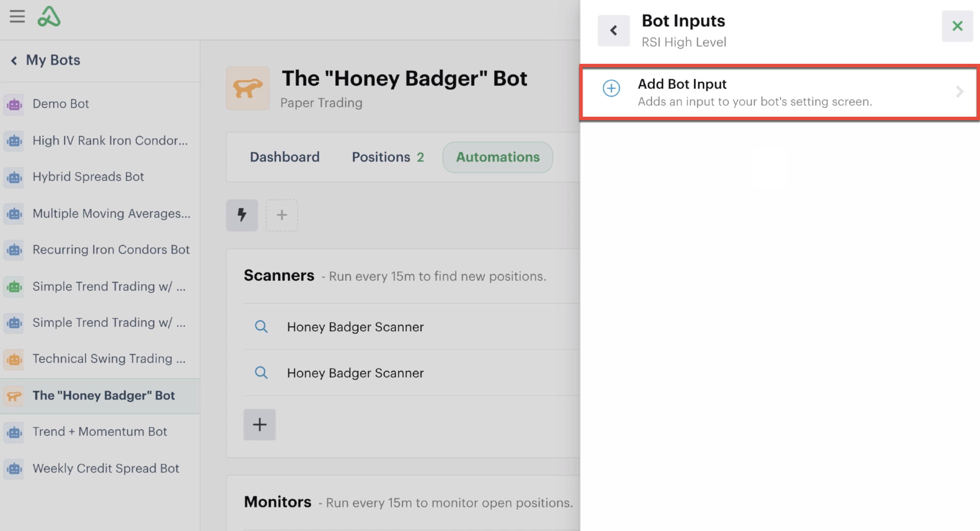The width and height of the screenshot is (980, 531).
Task: Open Recurring Iron Condors Bot
Action: coord(100,250)
